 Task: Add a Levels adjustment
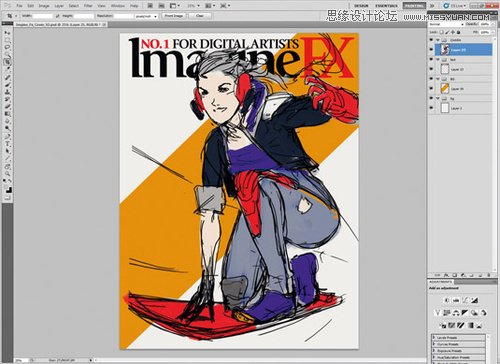(x=456, y=300)
